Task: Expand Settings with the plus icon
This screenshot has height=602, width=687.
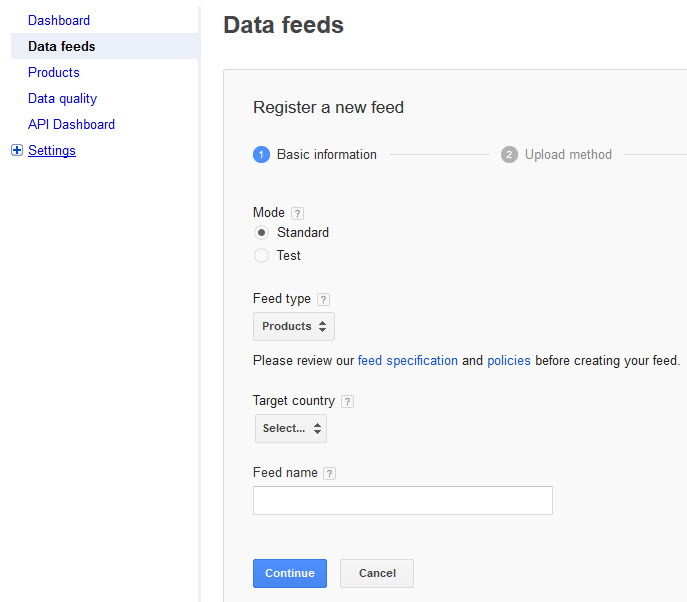Action: (17, 150)
